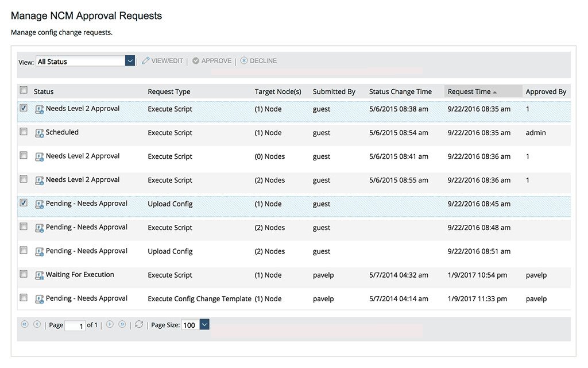Click the first page navigation icon
The width and height of the screenshot is (588, 368).
pos(24,324)
